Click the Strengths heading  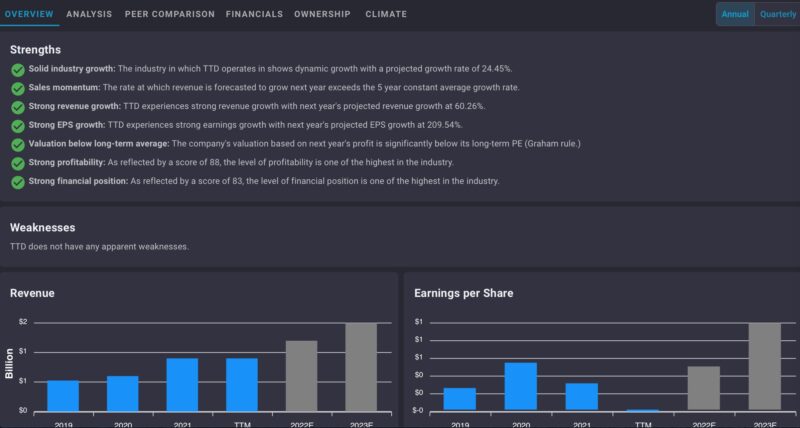pyautogui.click(x=35, y=49)
